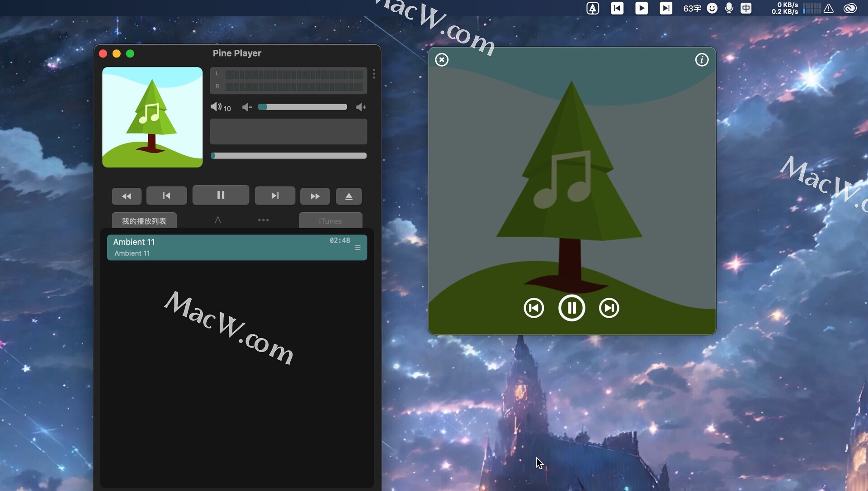Click the track progress bar
The height and width of the screenshot is (491, 868).
click(288, 156)
